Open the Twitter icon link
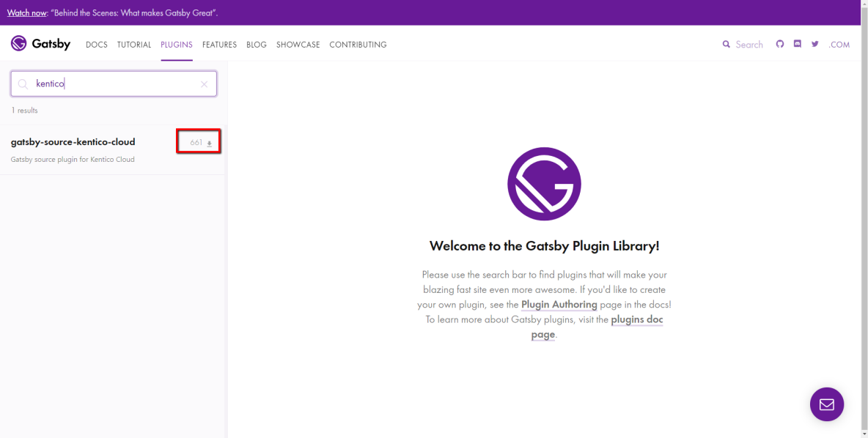The height and width of the screenshot is (438, 868). tap(815, 44)
